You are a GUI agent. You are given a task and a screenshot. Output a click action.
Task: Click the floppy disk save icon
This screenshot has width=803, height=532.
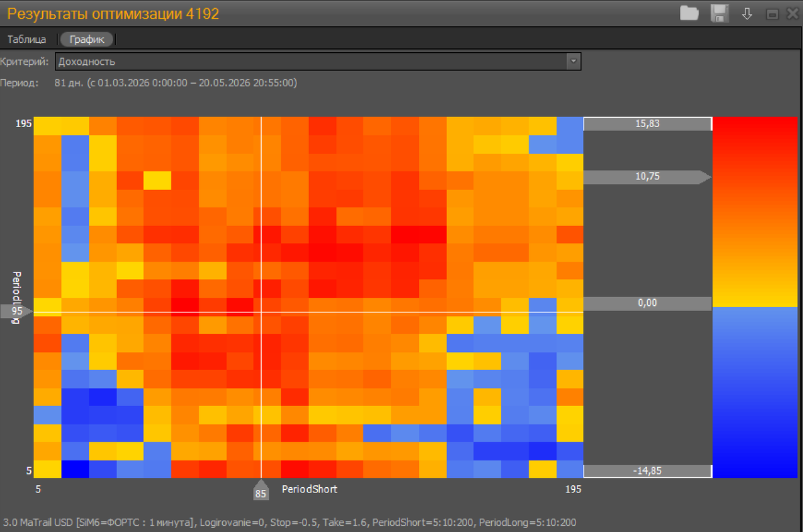pyautogui.click(x=719, y=13)
